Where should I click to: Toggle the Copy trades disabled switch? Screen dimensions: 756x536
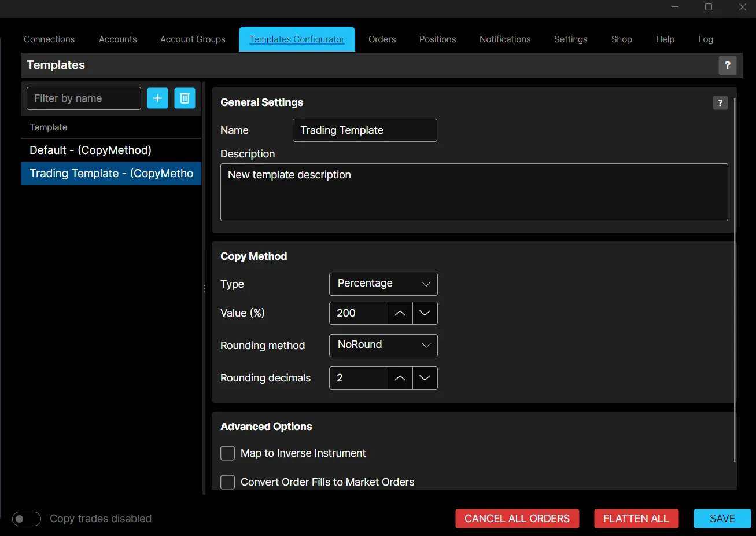pos(27,519)
